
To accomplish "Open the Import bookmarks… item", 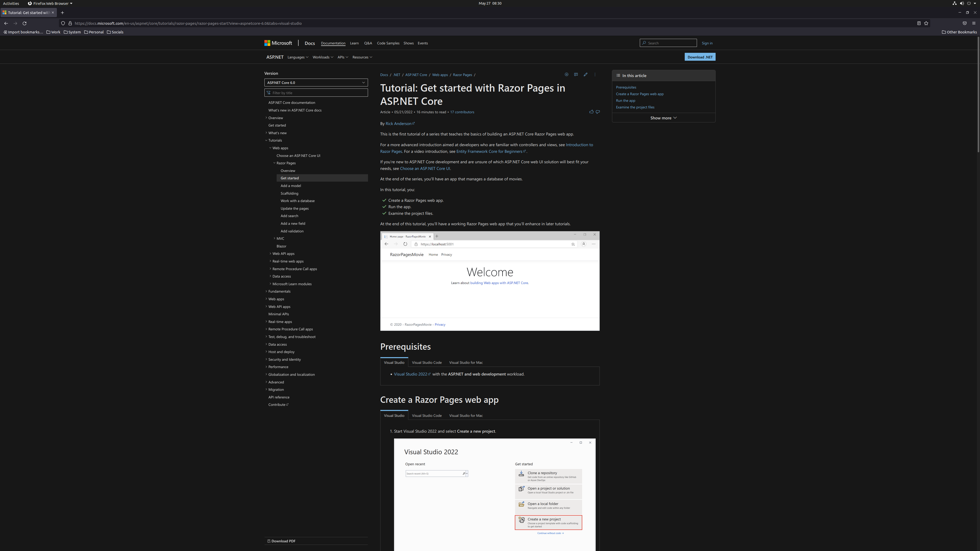I will pos(23,32).
